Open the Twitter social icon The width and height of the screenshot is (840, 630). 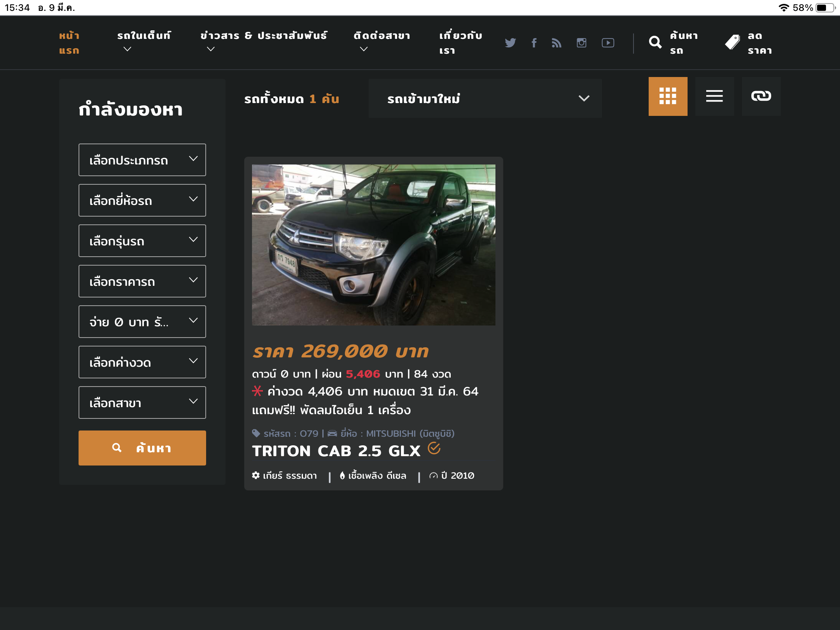[x=510, y=43]
